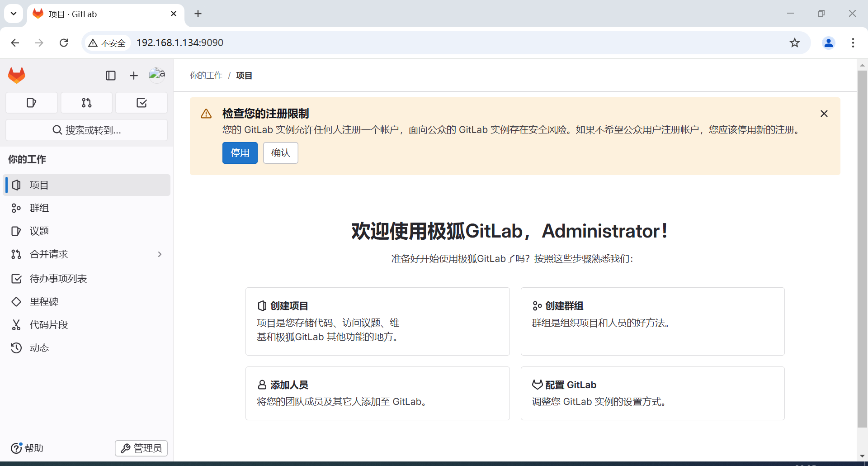The width and height of the screenshot is (868, 466).
Task: Click the 不安全 site info chip
Action: (107, 43)
